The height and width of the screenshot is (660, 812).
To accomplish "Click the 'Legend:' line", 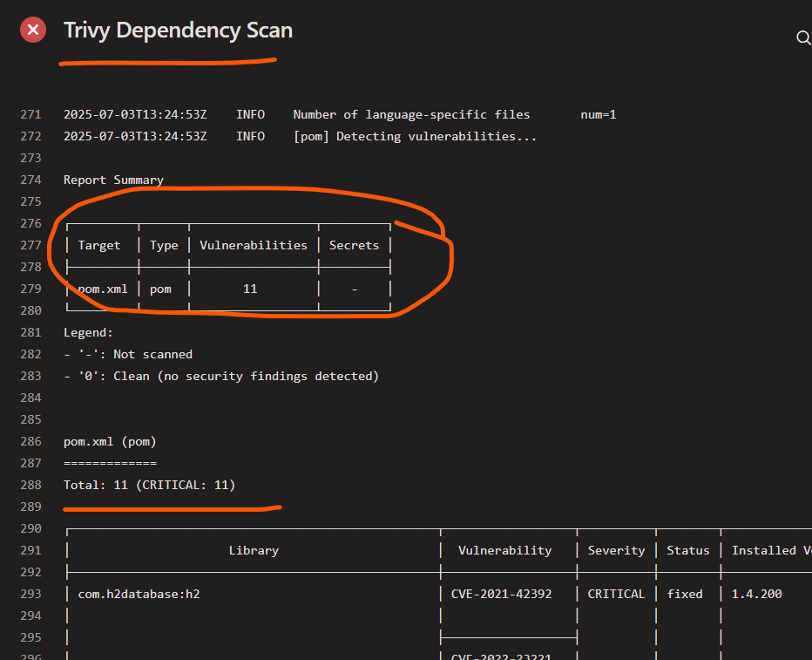I will [x=88, y=332].
